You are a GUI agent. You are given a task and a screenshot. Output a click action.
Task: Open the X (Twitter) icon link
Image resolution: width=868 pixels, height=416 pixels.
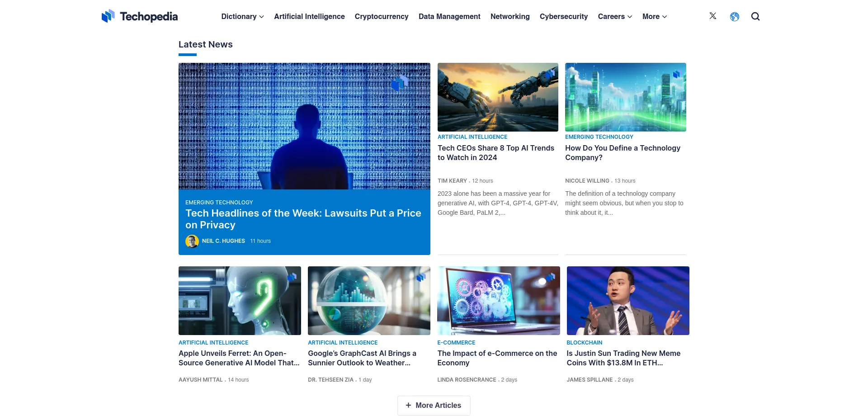[713, 16]
